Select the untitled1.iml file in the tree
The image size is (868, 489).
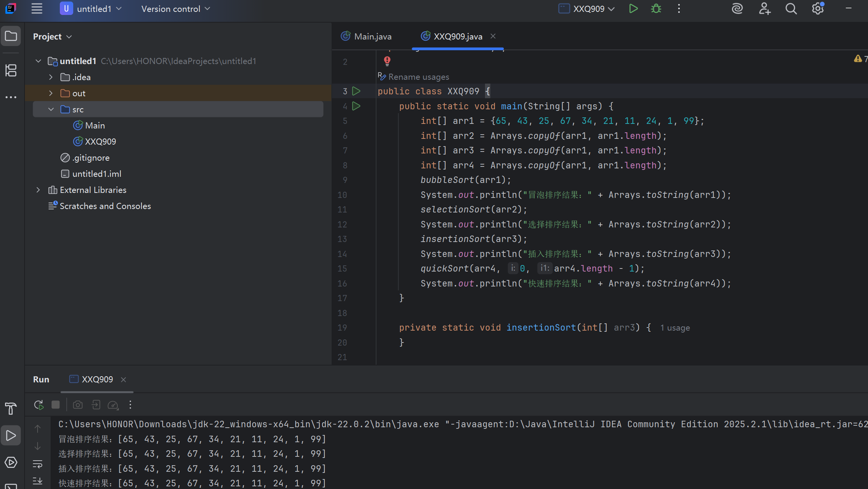(97, 174)
